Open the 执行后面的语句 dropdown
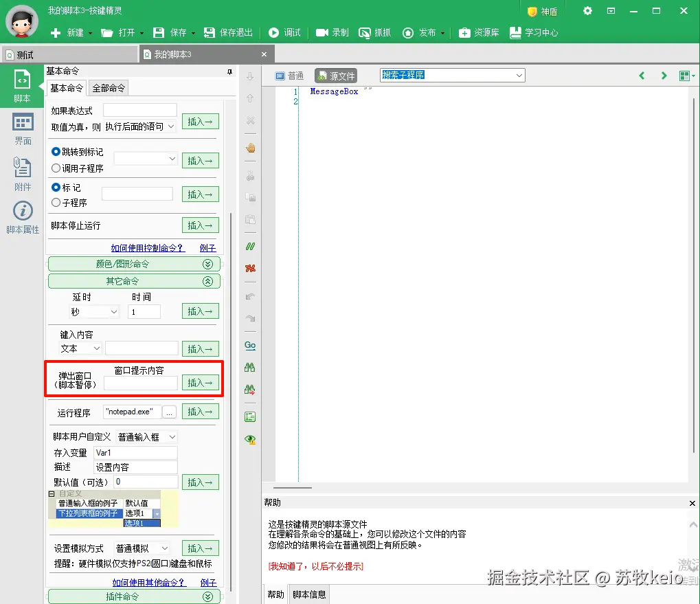This screenshot has width=700, height=604. click(139, 127)
